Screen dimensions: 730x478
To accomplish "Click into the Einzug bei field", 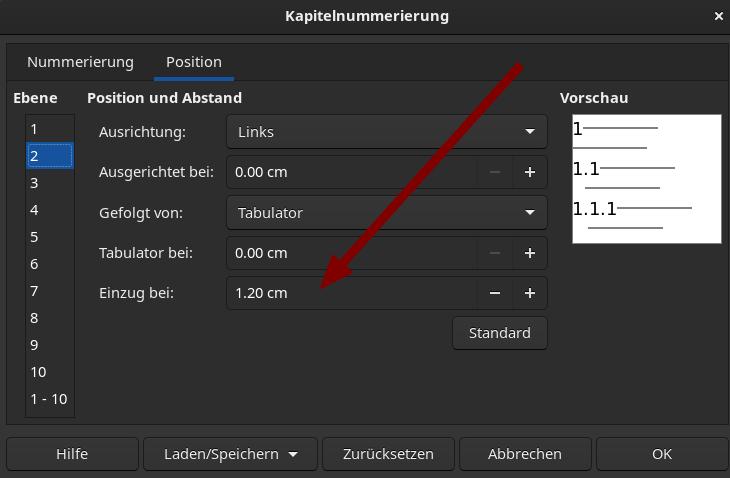I will (x=350, y=293).
